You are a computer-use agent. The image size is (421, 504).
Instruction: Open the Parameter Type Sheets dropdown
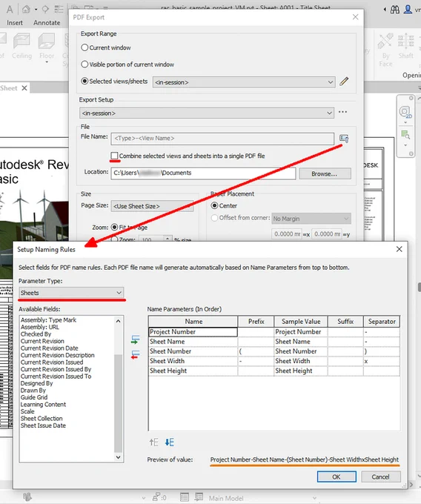point(71,293)
